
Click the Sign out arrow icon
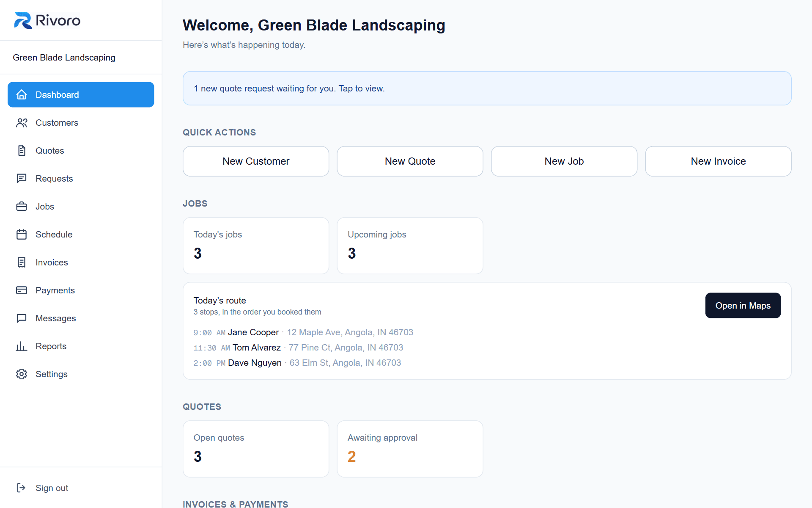[x=22, y=488]
